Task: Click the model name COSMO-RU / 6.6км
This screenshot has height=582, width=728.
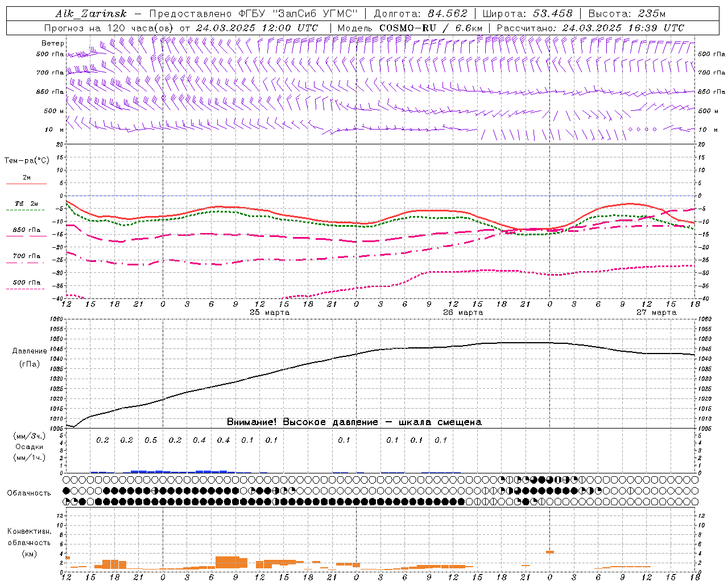Action: 431,27
